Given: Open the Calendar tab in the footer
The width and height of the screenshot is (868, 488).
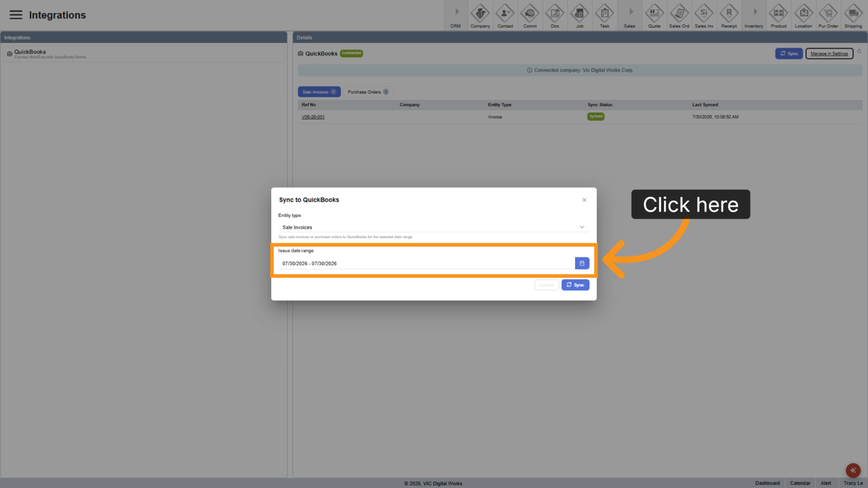Looking at the screenshot, I should point(800,483).
